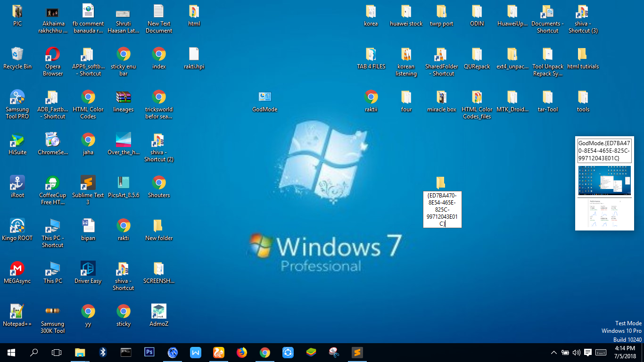The height and width of the screenshot is (362, 644).
Task: Select the TAB 4 FILES folder
Action: pyautogui.click(x=371, y=58)
